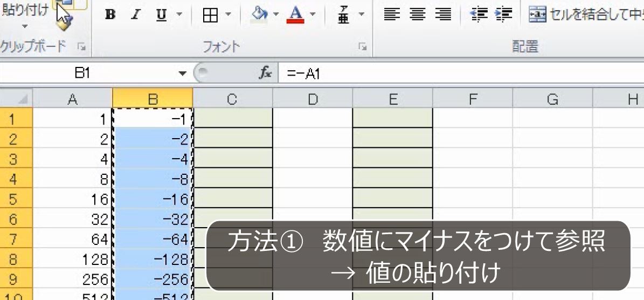Click cell A3 containing 4
Screen dimensions: 644x300
72,159
